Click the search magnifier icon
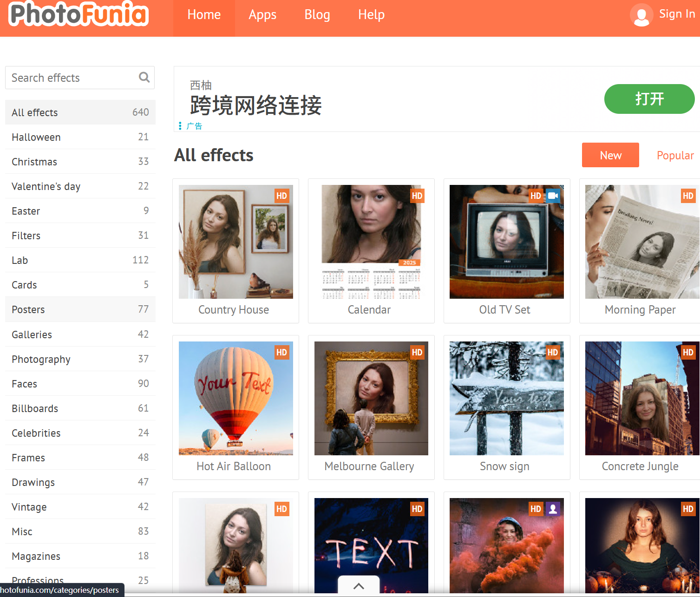This screenshot has width=700, height=597. tap(144, 77)
